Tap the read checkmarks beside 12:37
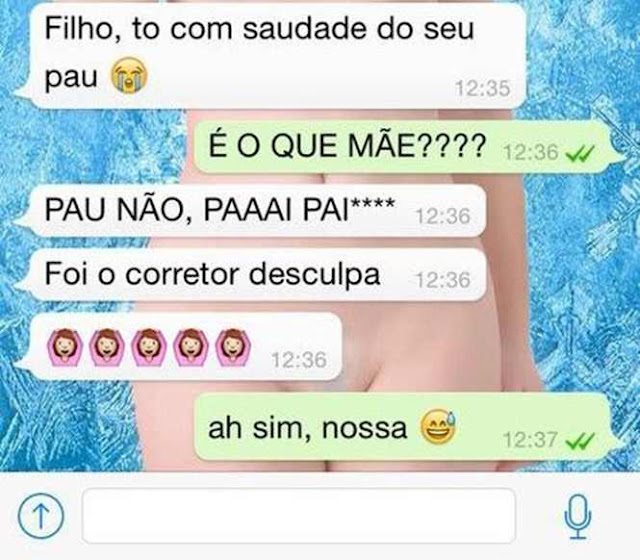This screenshot has width=640, height=560. pos(580,441)
